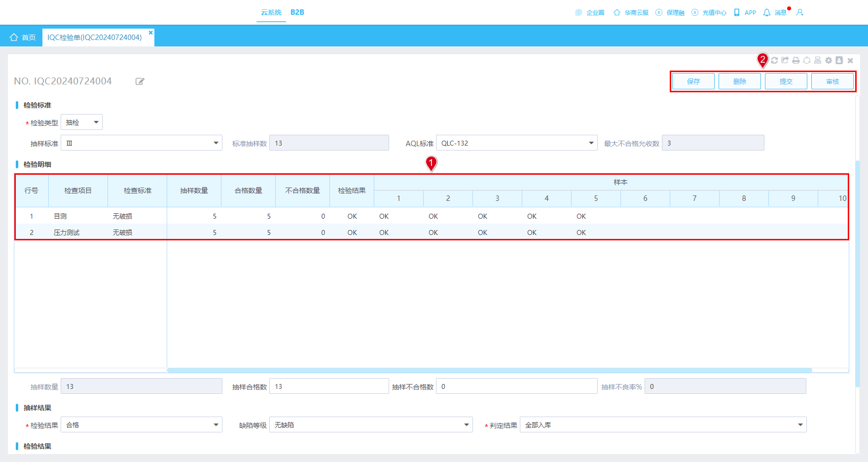868x462 pixels.
Task: Open the AQL标准 dropdown showing QLC-132
Action: (517, 143)
